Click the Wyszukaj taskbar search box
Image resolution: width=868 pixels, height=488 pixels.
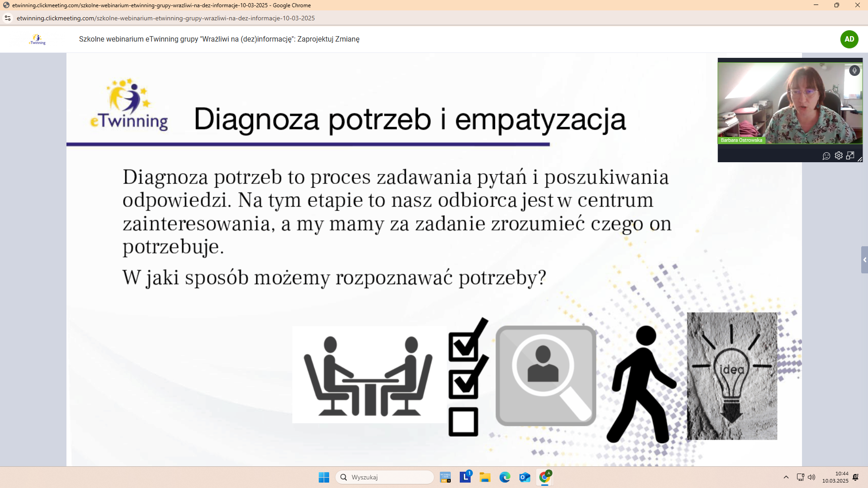pyautogui.click(x=385, y=477)
